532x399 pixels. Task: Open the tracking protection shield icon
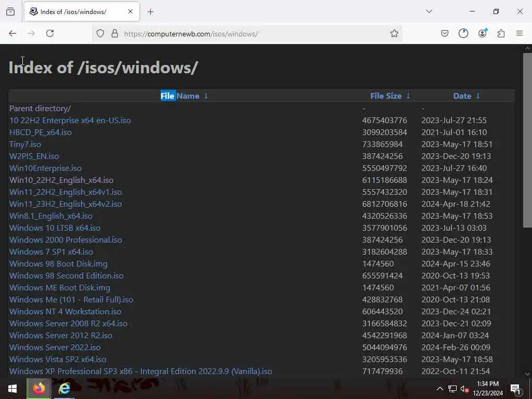pos(100,33)
